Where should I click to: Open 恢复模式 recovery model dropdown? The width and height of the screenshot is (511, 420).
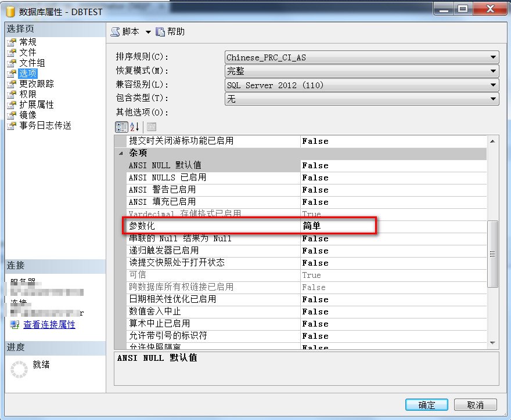click(362, 71)
